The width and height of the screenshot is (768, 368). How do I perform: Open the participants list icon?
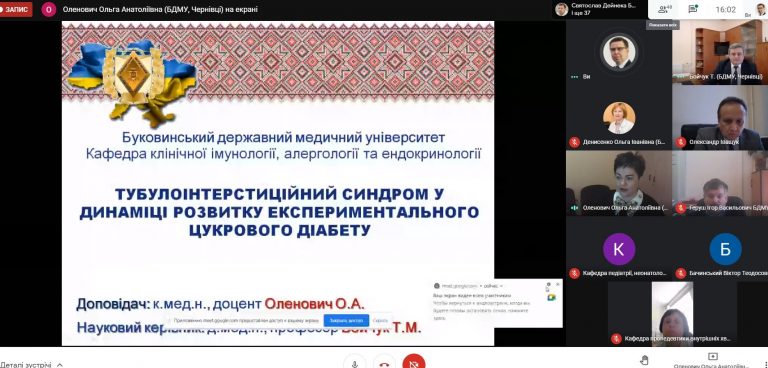[665, 9]
